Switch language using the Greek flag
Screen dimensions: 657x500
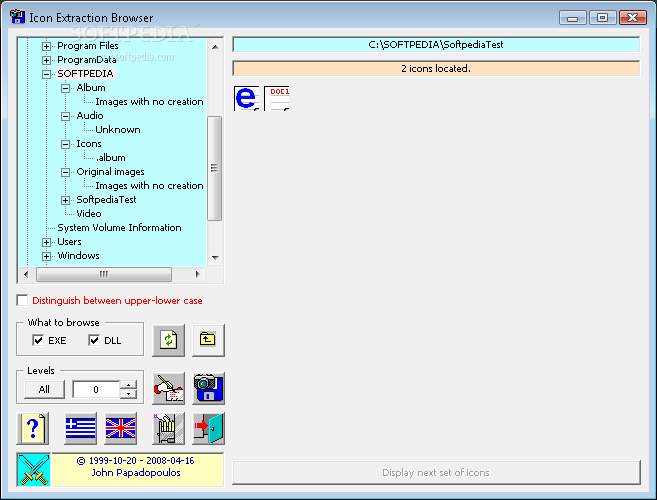pos(80,428)
